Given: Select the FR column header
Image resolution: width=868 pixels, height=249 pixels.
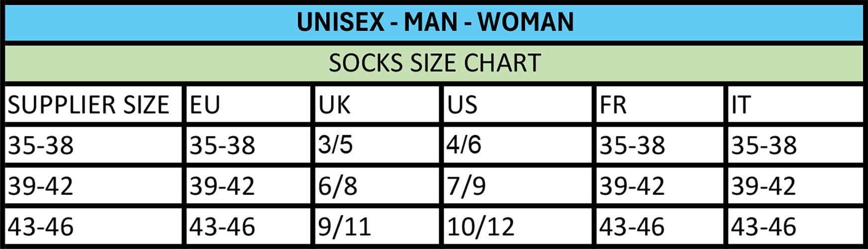Looking at the screenshot, I should pyautogui.click(x=613, y=105).
